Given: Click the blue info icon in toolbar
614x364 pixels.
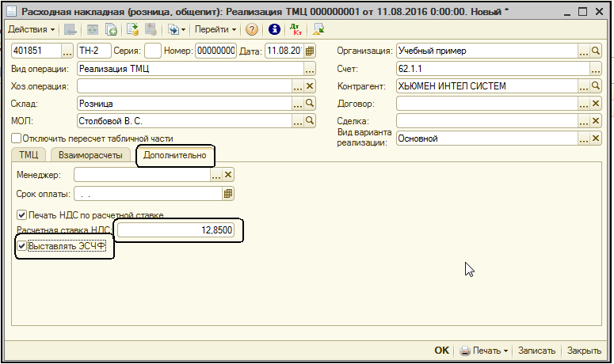Looking at the screenshot, I should click(274, 29).
